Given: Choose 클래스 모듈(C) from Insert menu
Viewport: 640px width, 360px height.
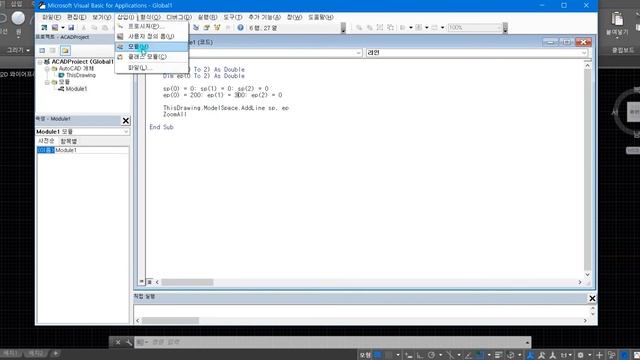Looking at the screenshot, I should coord(151,57).
